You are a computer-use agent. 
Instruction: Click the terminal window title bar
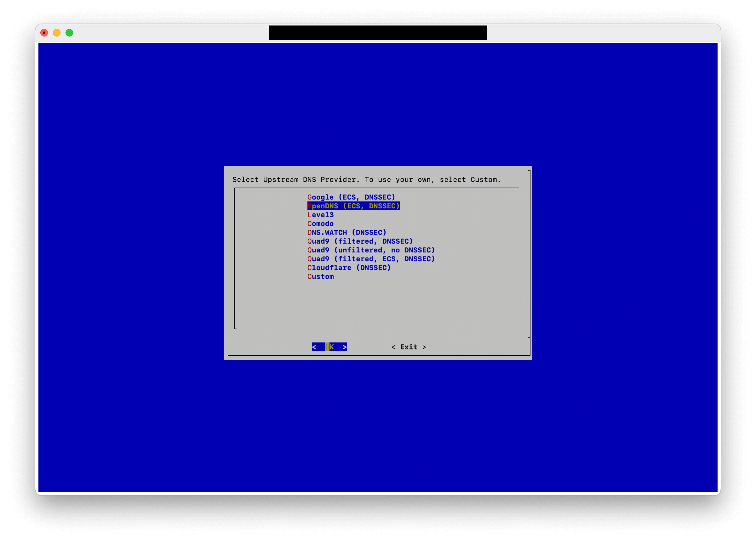click(x=378, y=33)
